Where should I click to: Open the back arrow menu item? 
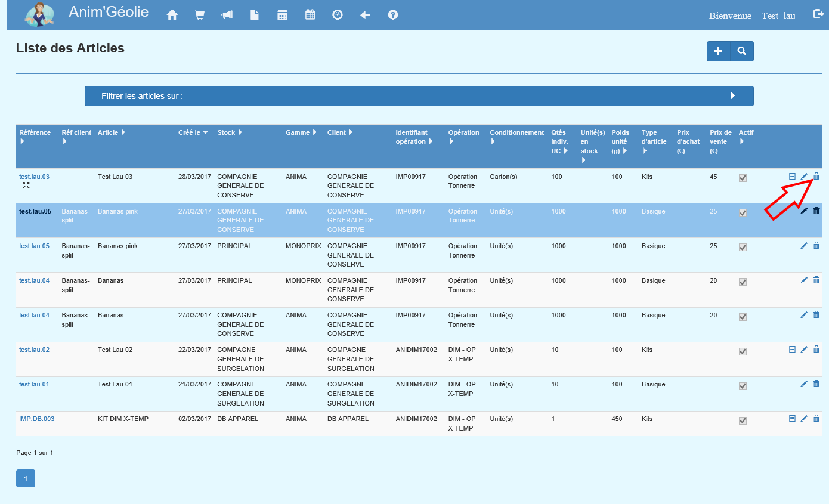click(x=366, y=16)
